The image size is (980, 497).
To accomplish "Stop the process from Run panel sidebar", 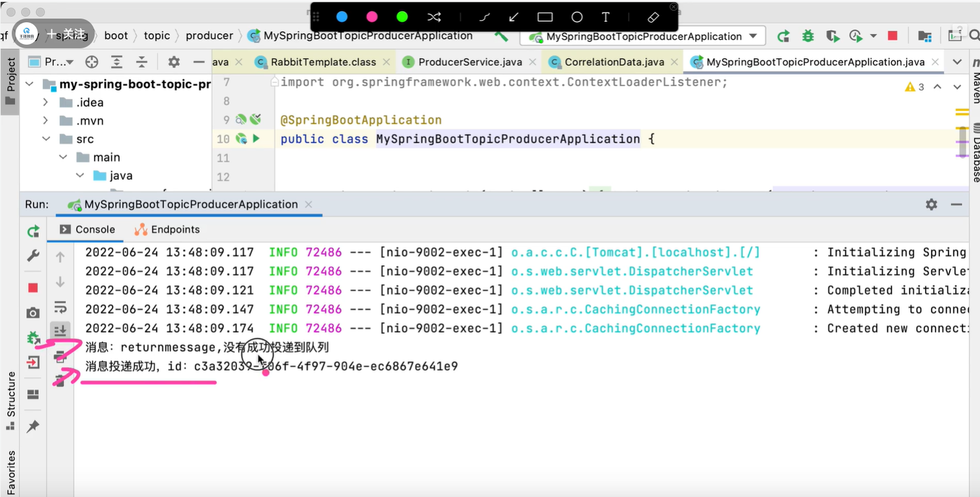I will [33, 288].
